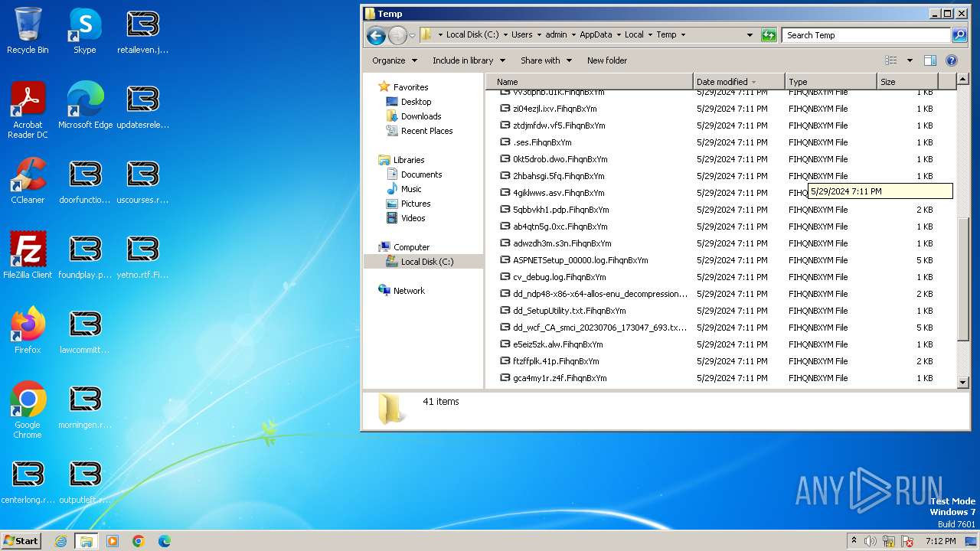Open the Recycle Bin desktop icon
Viewport: 980px width, 551px height.
tap(28, 31)
